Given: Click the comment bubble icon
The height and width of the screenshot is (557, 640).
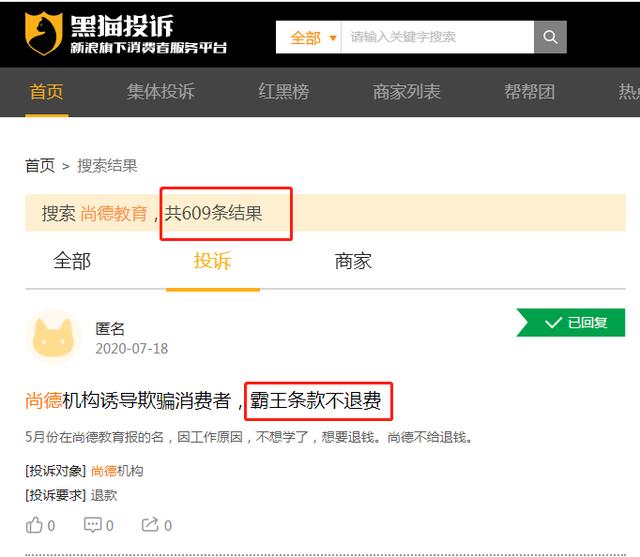Looking at the screenshot, I should click(x=93, y=525).
